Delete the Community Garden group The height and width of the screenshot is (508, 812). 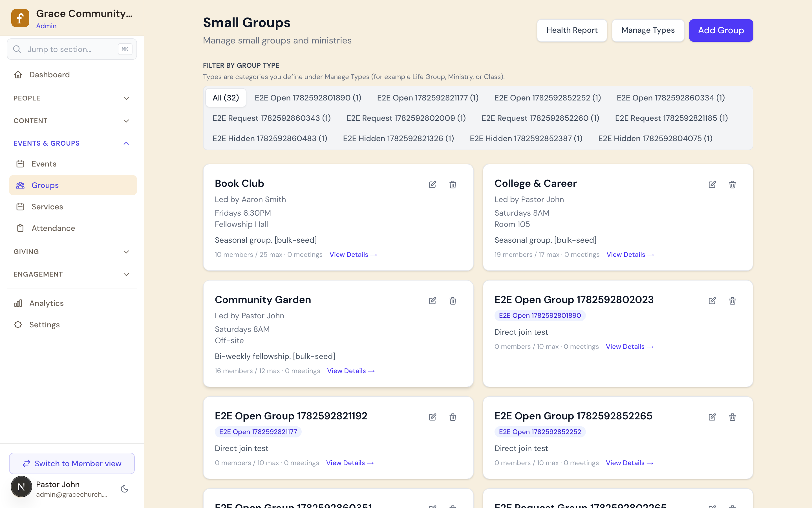tap(453, 301)
